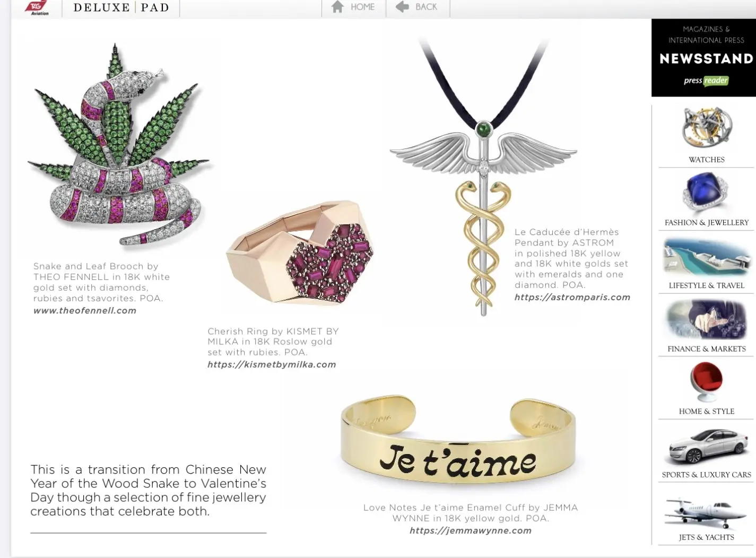The image size is (756, 558).
Task: Visit the kismetbymilka.com link
Action: point(272,364)
